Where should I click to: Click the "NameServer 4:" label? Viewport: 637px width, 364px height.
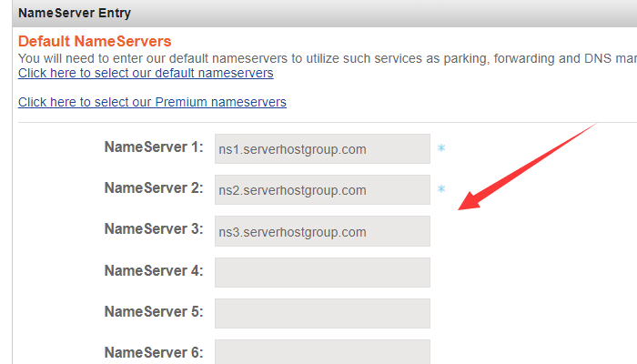click(154, 270)
